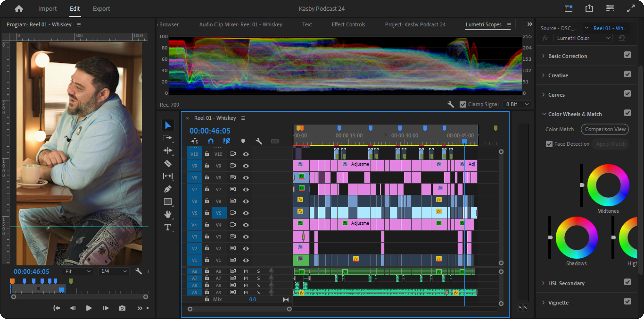
Task: Uncheck the Vignette section checkbox
Action: (x=627, y=301)
